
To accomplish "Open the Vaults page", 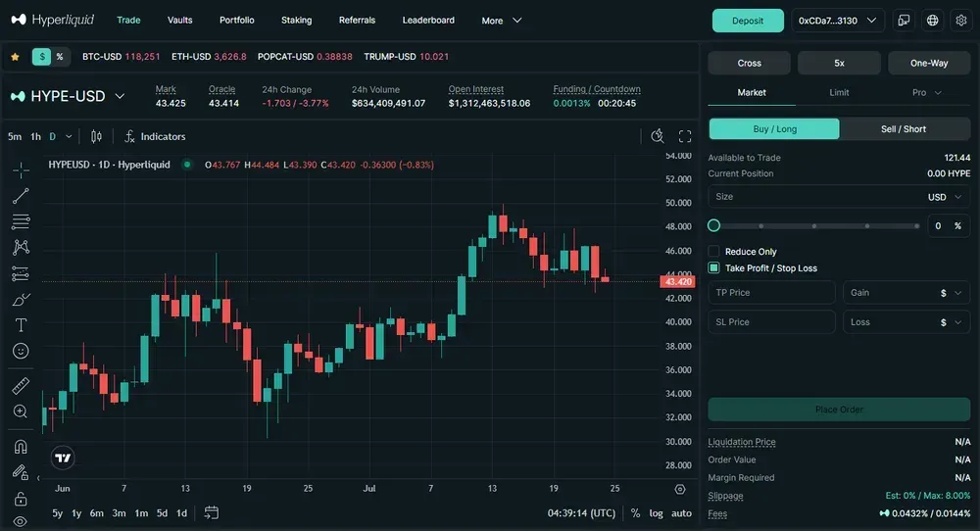I will (180, 20).
